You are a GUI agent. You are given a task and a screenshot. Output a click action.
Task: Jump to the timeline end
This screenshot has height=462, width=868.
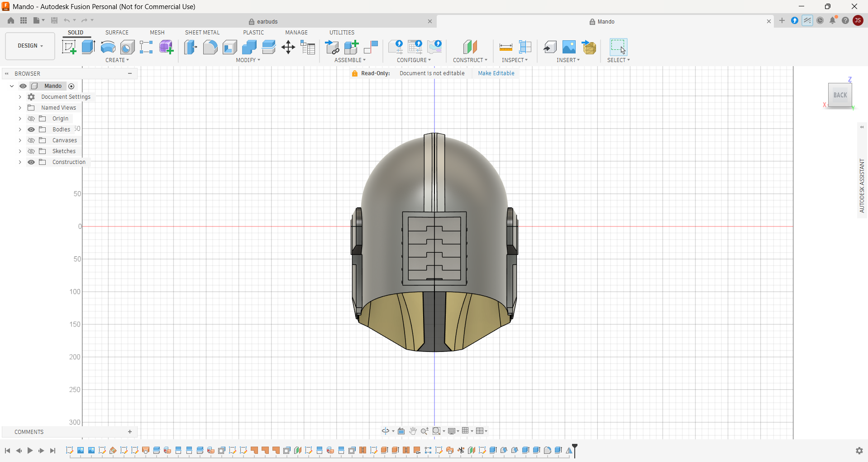[x=53, y=451]
